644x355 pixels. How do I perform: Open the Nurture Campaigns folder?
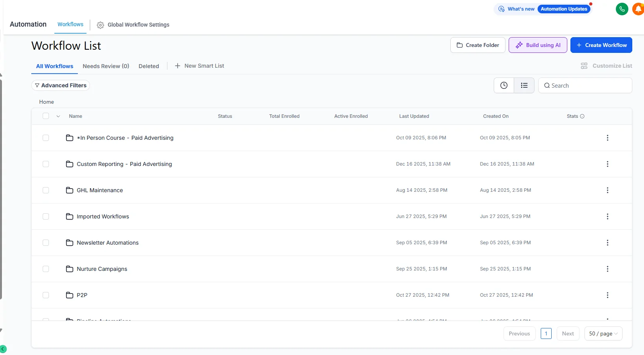coord(102,269)
